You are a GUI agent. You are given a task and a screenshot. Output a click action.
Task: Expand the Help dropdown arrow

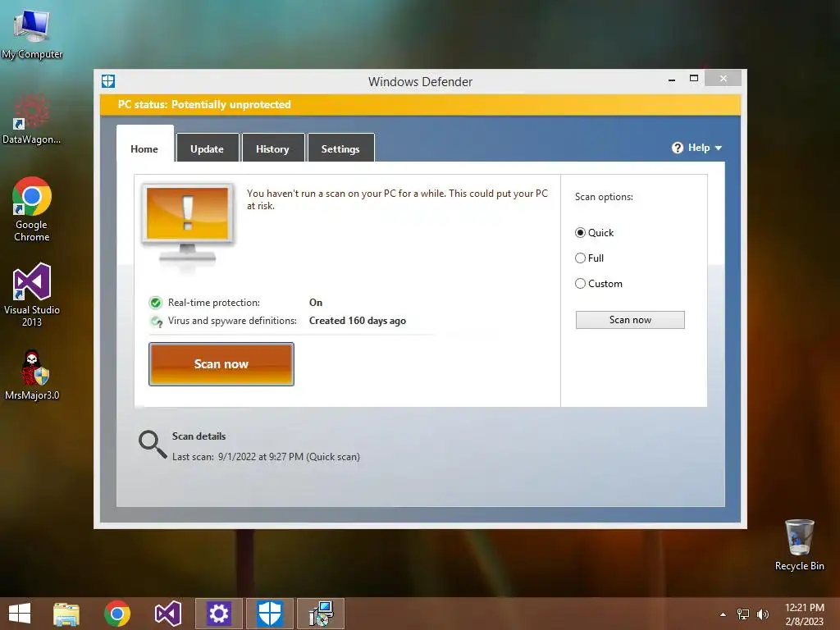[719, 148]
